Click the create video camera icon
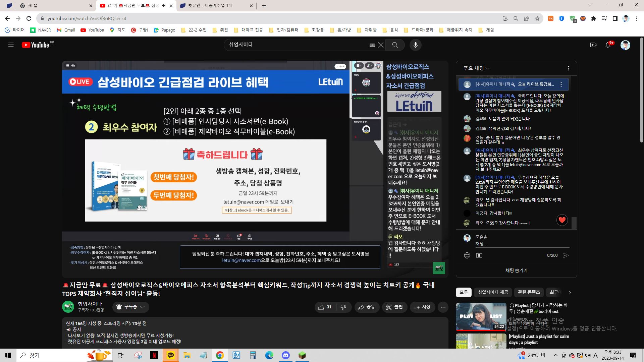644x362 pixels. coord(593,45)
